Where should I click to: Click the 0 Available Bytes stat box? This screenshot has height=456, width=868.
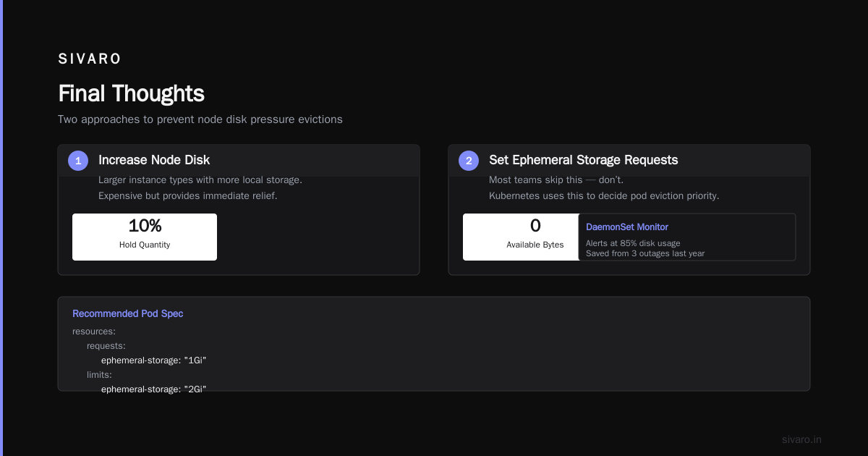point(535,237)
